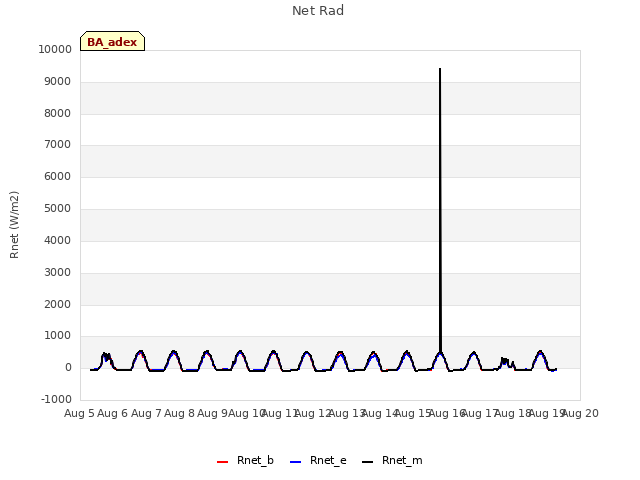Click the 5000 y-axis tick label
The height and width of the screenshot is (480, 640).
[57, 208]
